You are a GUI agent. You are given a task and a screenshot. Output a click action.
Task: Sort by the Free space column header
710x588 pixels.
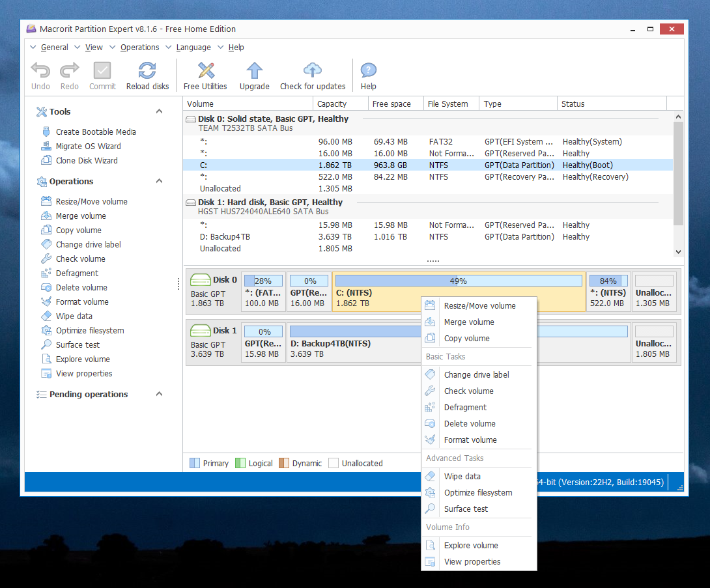click(396, 104)
